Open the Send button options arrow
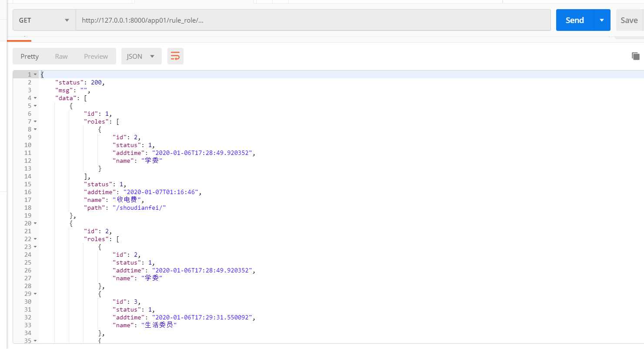The height and width of the screenshot is (349, 644). pos(602,20)
